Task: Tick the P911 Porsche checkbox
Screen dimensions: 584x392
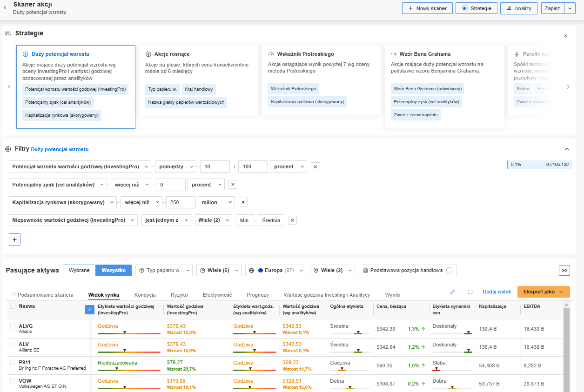Action: [13, 362]
